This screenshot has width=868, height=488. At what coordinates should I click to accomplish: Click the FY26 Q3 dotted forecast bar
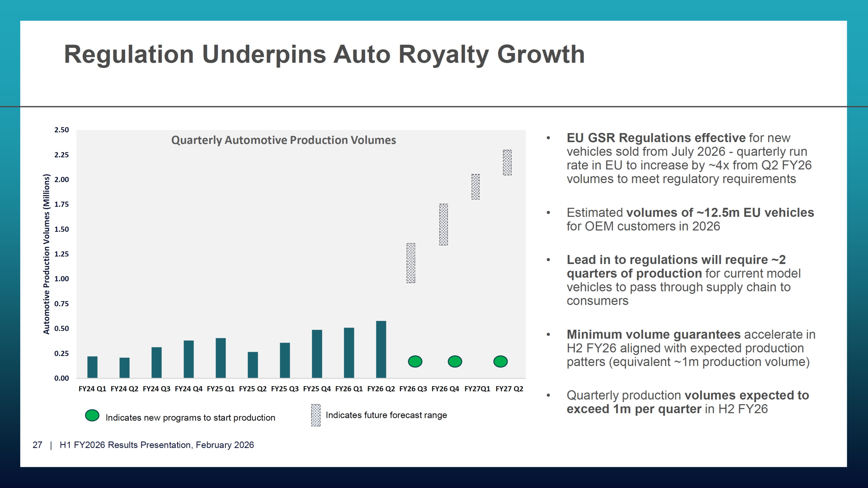point(411,263)
